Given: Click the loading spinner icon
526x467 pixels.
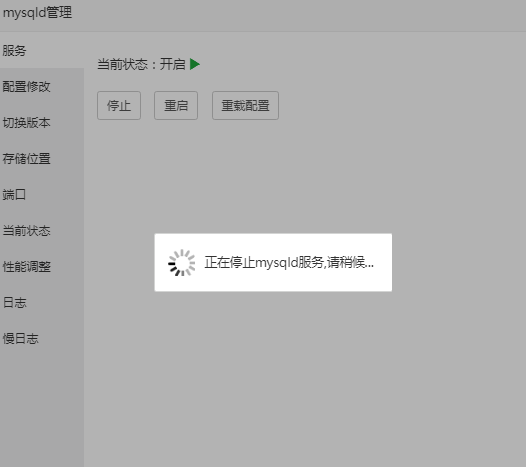Looking at the screenshot, I should 181,262.
